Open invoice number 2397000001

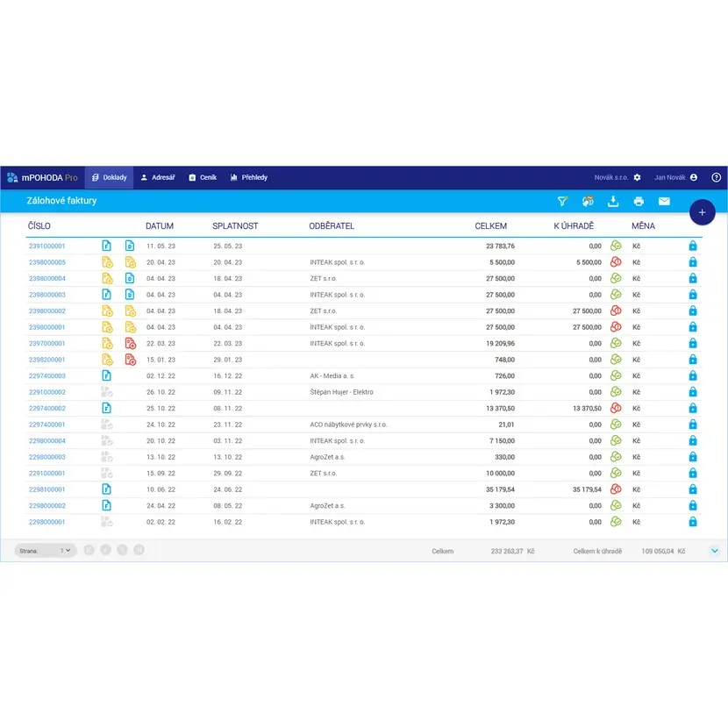coord(47,344)
